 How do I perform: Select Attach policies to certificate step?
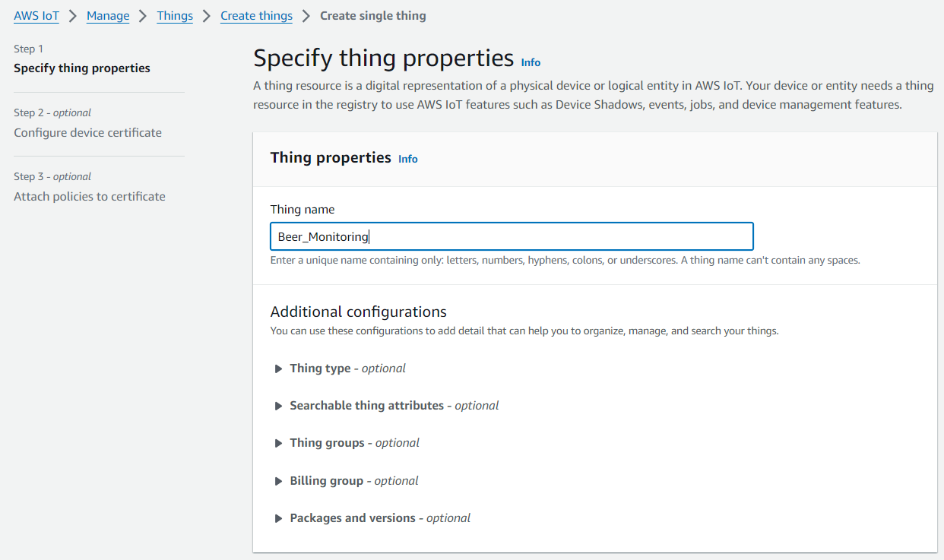click(90, 196)
